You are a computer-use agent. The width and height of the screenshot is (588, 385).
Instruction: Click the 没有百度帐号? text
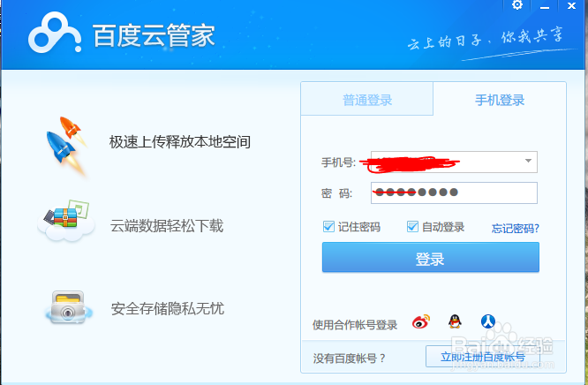349,358
